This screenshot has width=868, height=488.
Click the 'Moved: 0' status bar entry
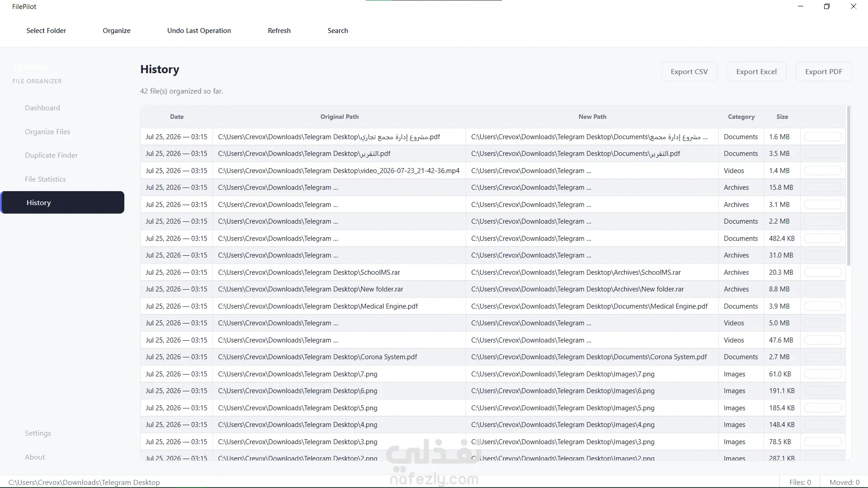(x=844, y=482)
